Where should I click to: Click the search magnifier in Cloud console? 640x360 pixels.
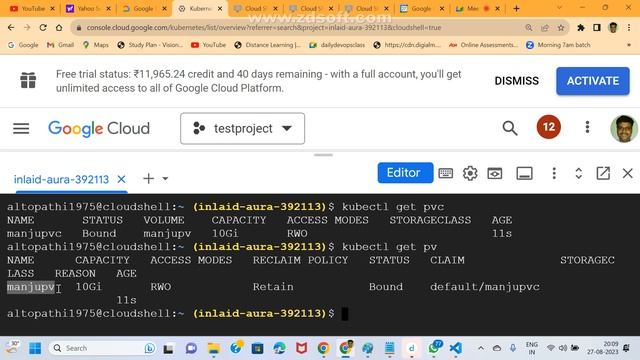510,128
